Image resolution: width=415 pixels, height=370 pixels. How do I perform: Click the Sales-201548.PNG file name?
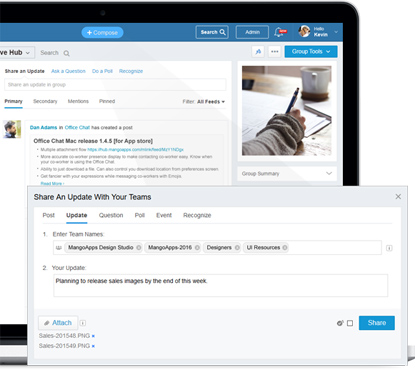64,336
